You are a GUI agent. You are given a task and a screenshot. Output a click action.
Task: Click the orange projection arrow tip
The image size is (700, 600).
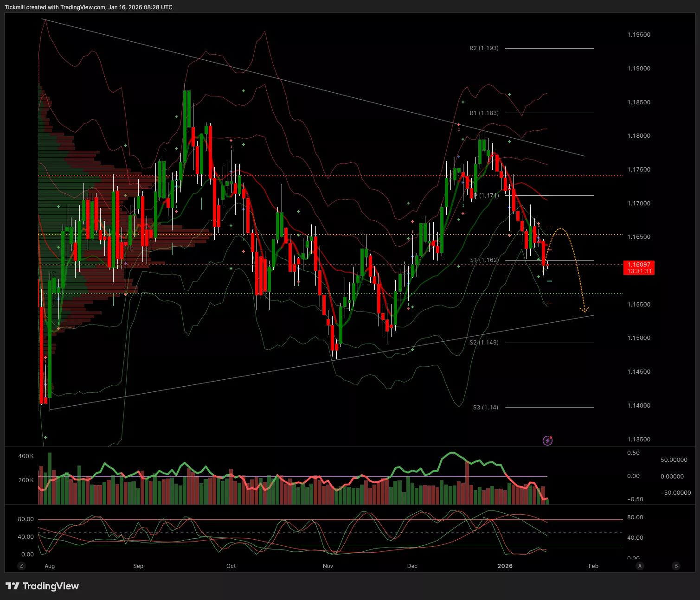(x=584, y=310)
